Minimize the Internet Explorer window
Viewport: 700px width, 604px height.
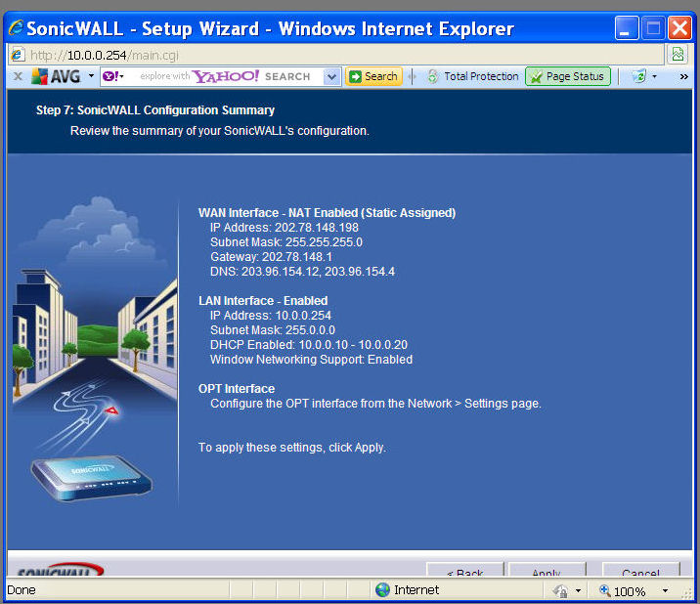click(x=627, y=28)
